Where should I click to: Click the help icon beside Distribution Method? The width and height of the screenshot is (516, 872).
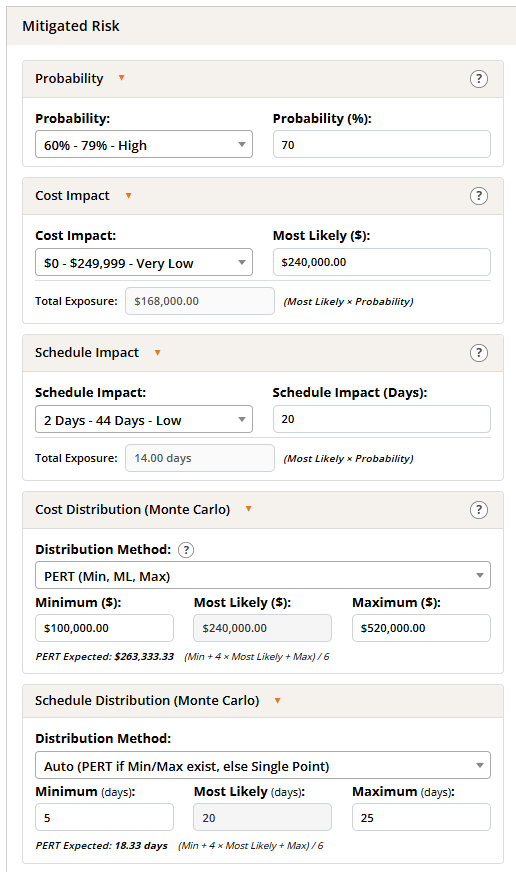click(186, 550)
